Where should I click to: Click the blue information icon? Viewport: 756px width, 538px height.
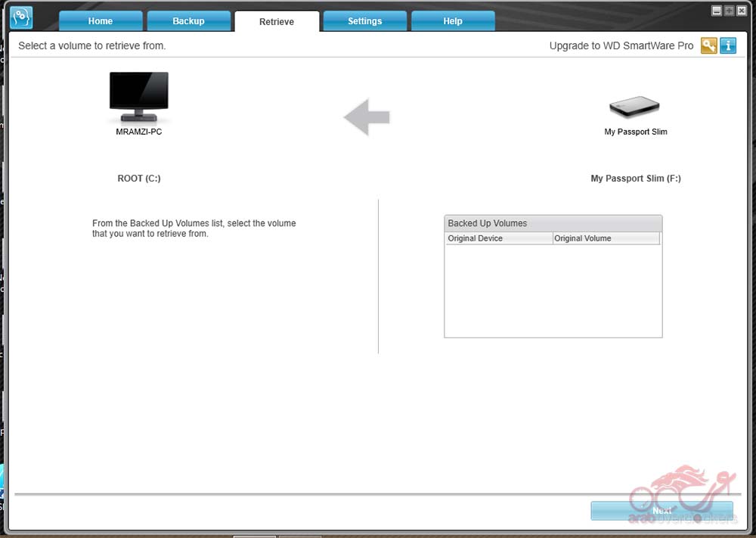(x=728, y=45)
